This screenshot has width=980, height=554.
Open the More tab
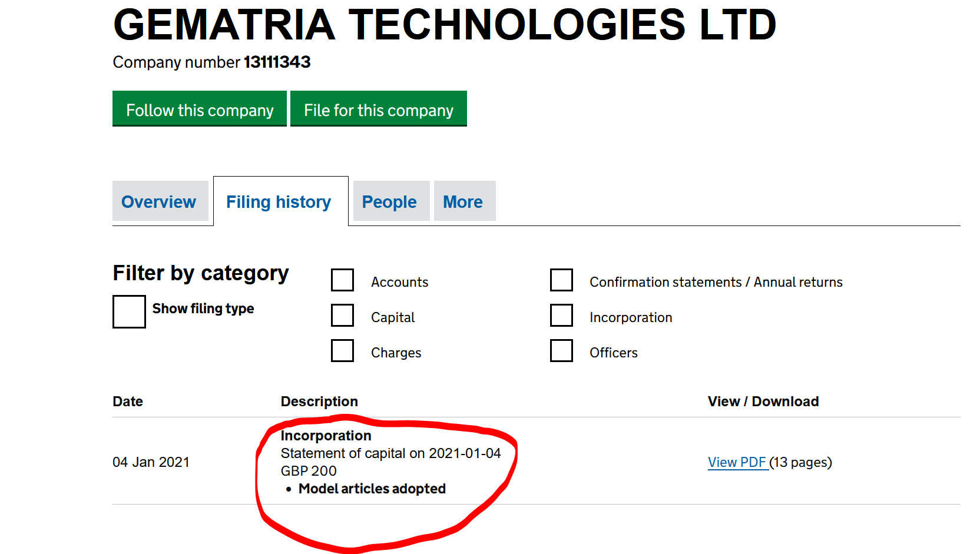pyautogui.click(x=463, y=202)
